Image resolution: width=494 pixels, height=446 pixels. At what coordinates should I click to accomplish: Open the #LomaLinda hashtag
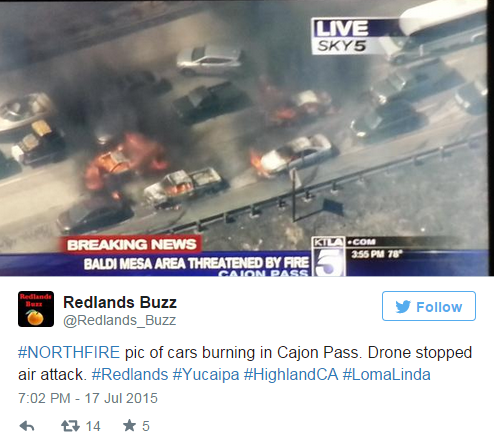pos(386,374)
